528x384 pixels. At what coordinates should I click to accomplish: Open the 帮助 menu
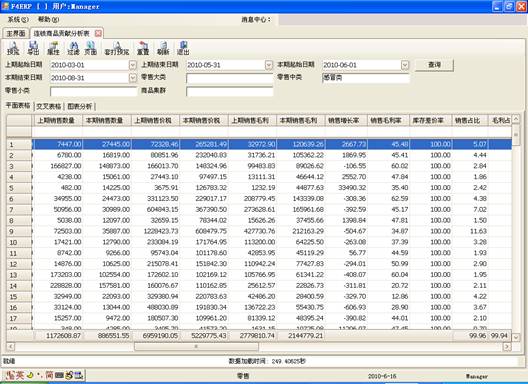tap(48, 20)
